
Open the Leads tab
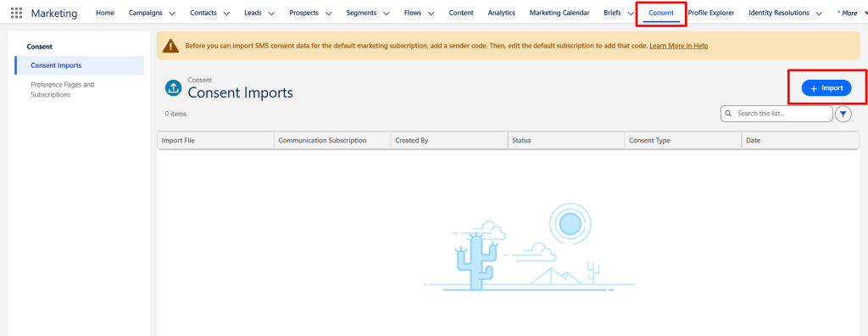(253, 13)
